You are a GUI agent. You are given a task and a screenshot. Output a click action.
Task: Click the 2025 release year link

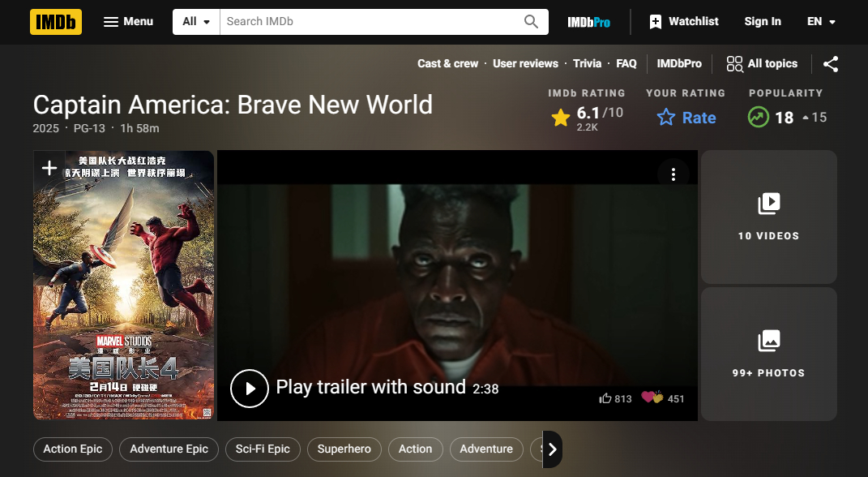(45, 128)
